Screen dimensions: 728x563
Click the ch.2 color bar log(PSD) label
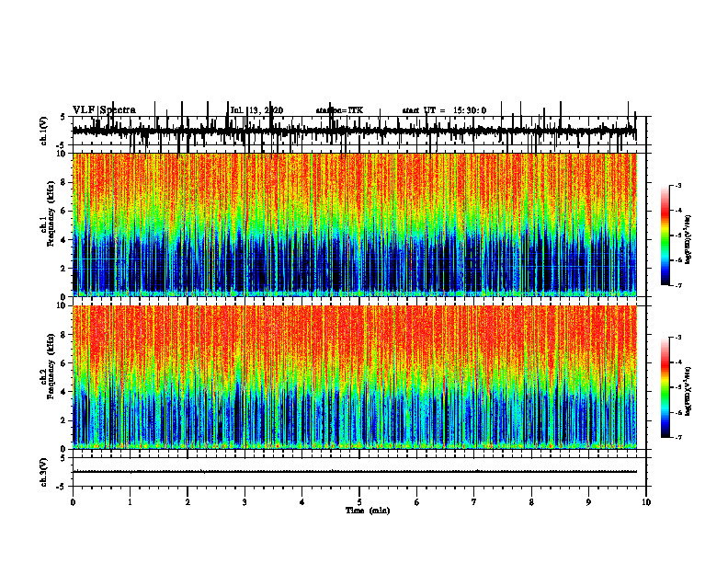click(688, 391)
